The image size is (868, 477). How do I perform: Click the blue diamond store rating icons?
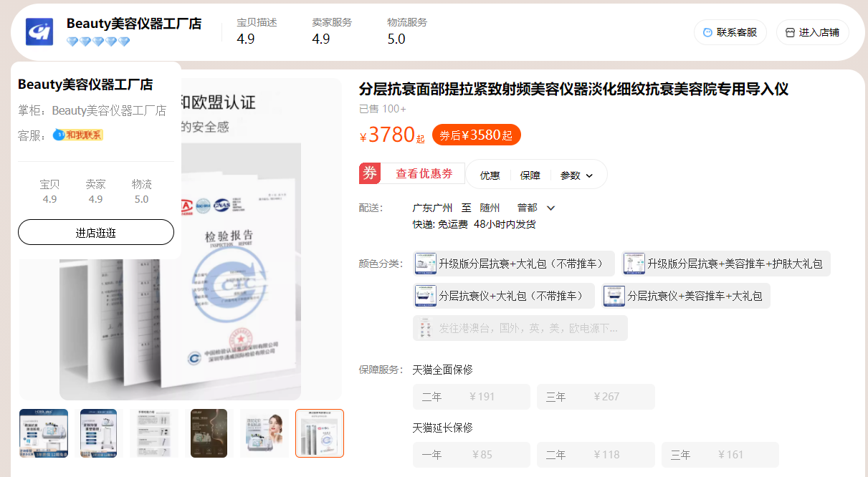pos(98,42)
